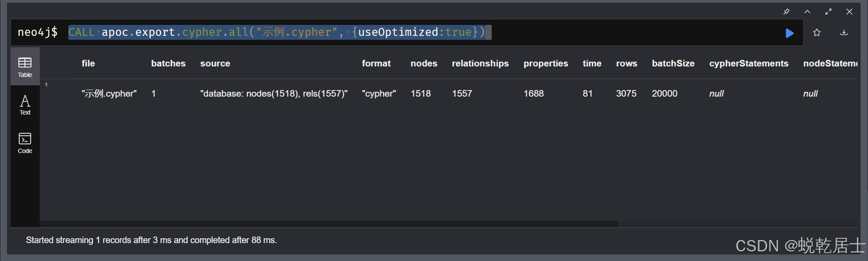Click the 'time' column header
This screenshot has width=868, height=261.
pos(592,63)
